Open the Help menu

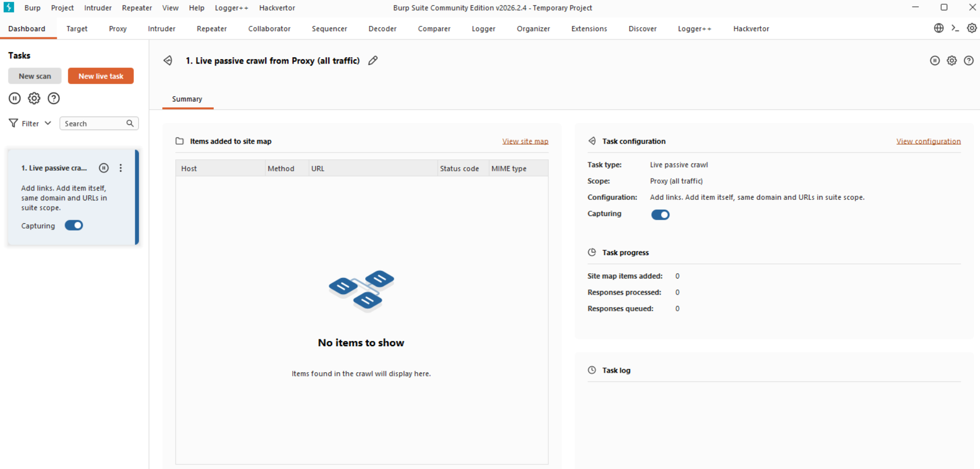(x=197, y=8)
